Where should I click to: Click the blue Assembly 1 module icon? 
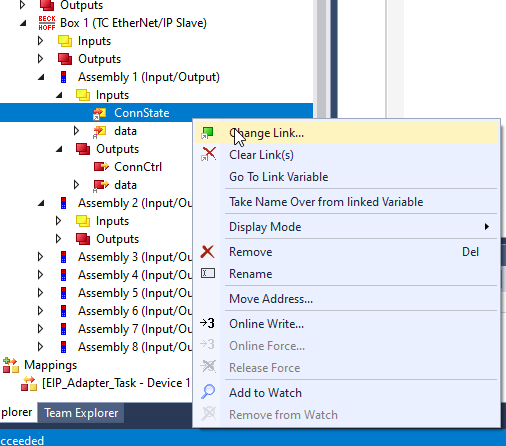click(x=63, y=77)
